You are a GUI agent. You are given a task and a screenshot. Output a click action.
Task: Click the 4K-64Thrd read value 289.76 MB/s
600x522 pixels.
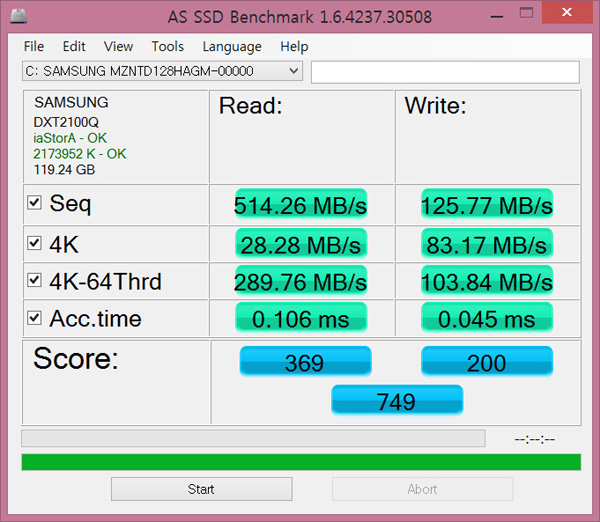(301, 281)
